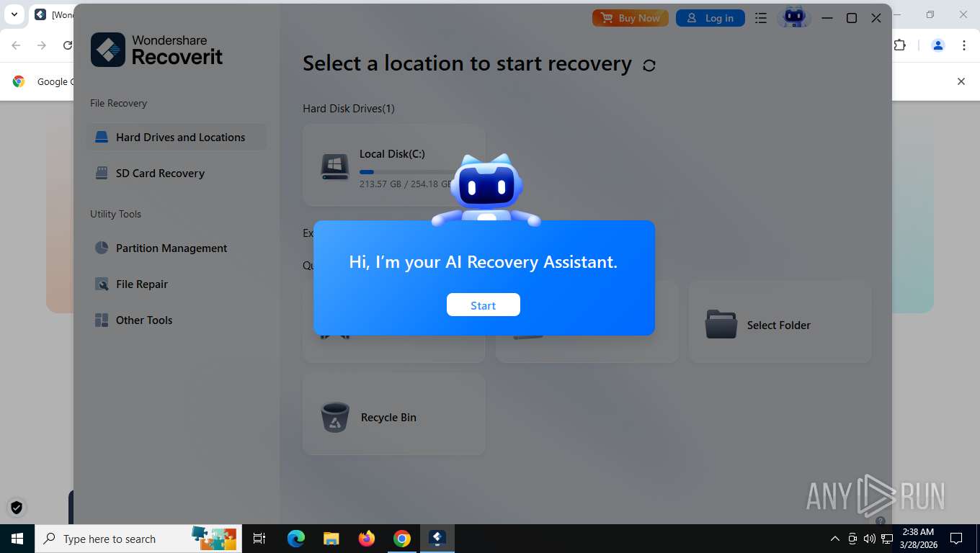Click the taskbar search box
Screen dimensions: 980x553
pyautogui.click(x=138, y=539)
